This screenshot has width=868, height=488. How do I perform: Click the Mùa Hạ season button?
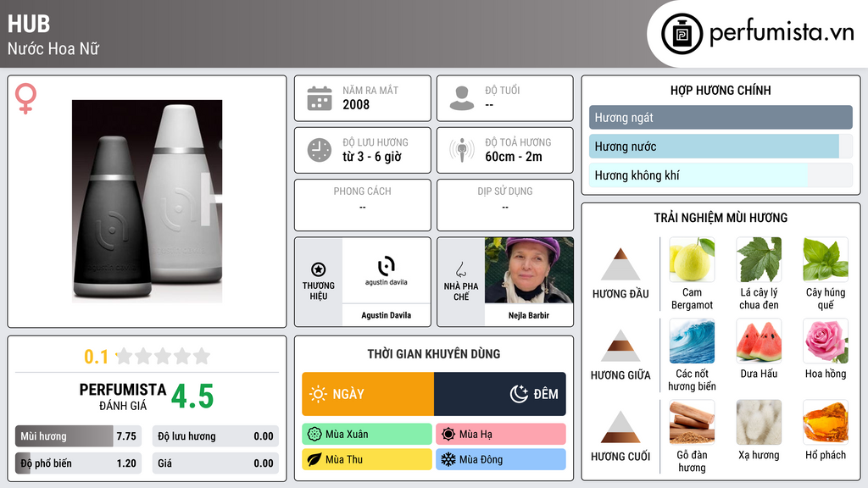tap(501, 435)
